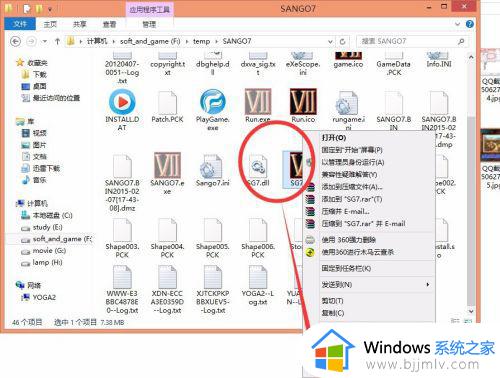Select the game.ico file
The width and height of the screenshot is (500, 378).
point(348,60)
